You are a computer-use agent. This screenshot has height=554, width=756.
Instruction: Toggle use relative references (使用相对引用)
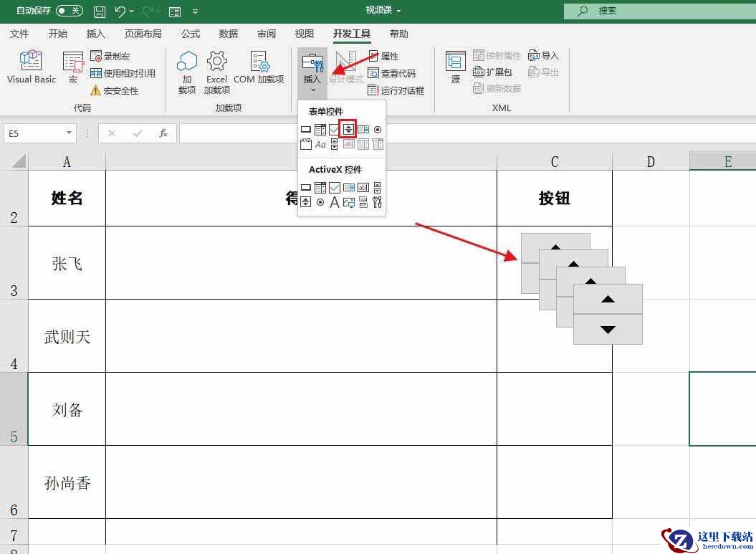123,73
